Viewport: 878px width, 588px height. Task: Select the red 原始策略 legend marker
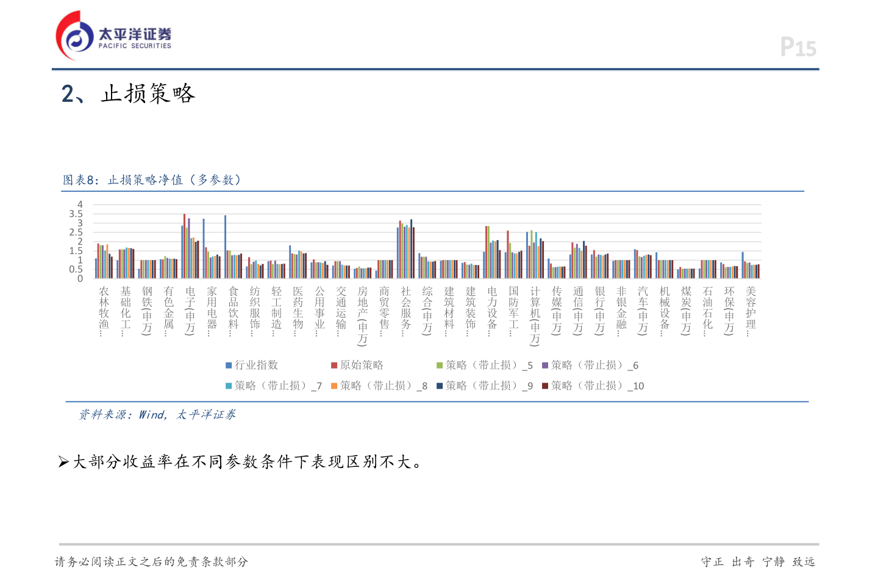coord(333,364)
